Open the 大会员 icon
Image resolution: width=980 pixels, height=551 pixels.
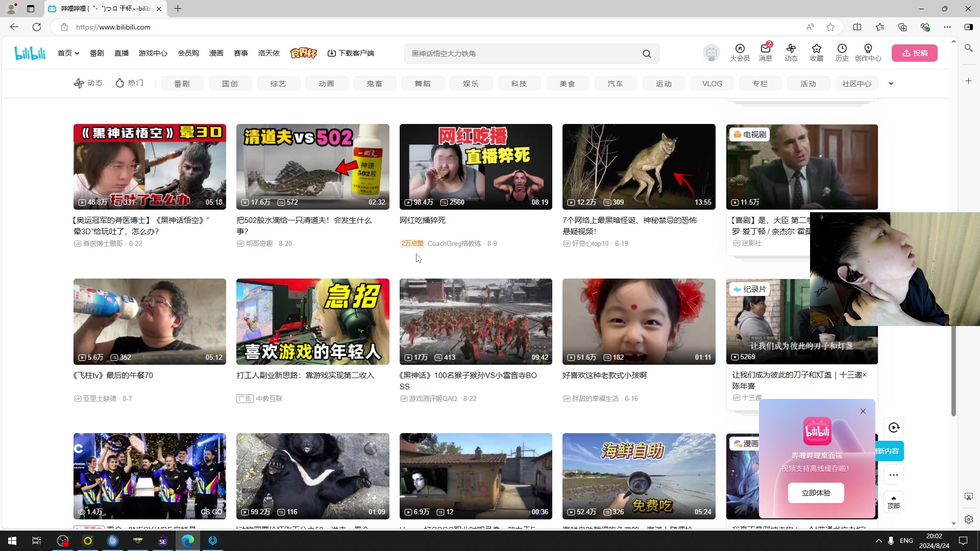(740, 53)
